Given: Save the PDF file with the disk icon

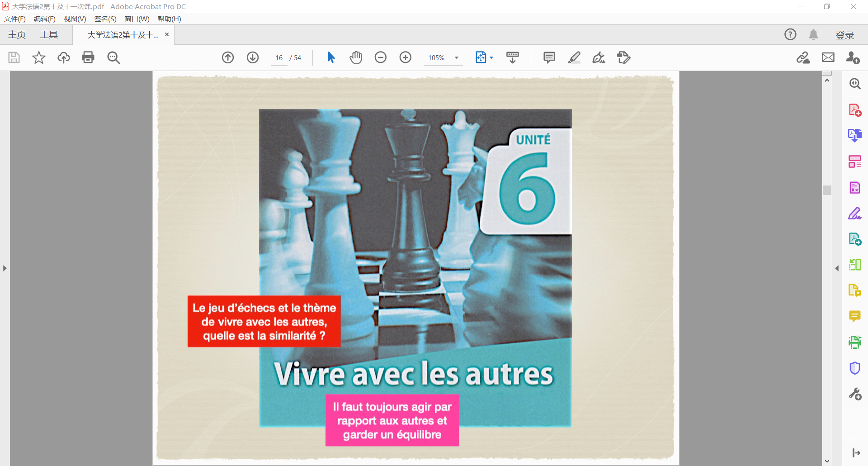Looking at the screenshot, I should coord(14,57).
